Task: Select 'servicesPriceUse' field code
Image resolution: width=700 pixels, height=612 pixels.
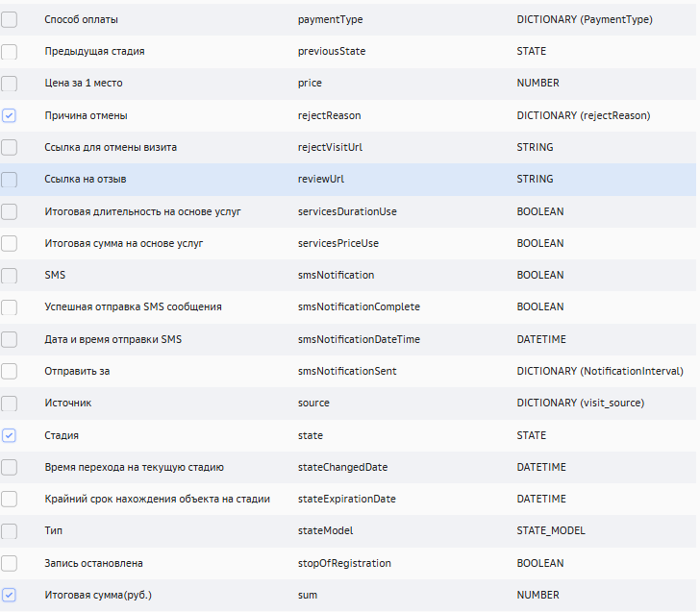Action: pyautogui.click(x=338, y=243)
